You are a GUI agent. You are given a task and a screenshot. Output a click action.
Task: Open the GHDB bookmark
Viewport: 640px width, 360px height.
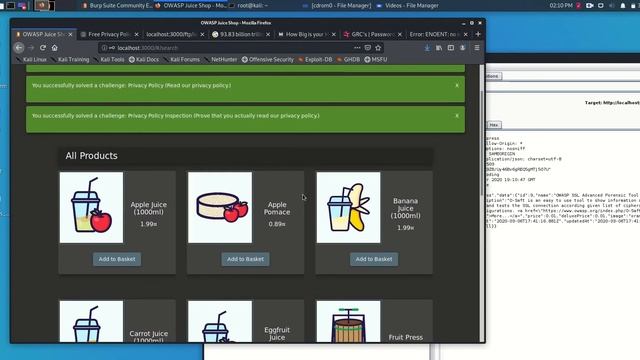tap(348, 60)
